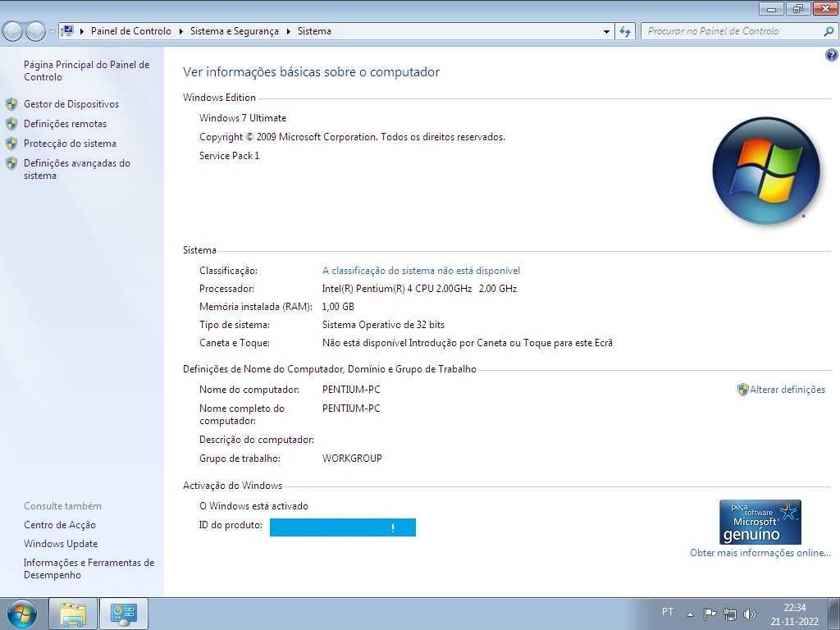Click shield icon beside Protecção do sistema
This screenshot has width=840, height=630.
pyautogui.click(x=11, y=144)
